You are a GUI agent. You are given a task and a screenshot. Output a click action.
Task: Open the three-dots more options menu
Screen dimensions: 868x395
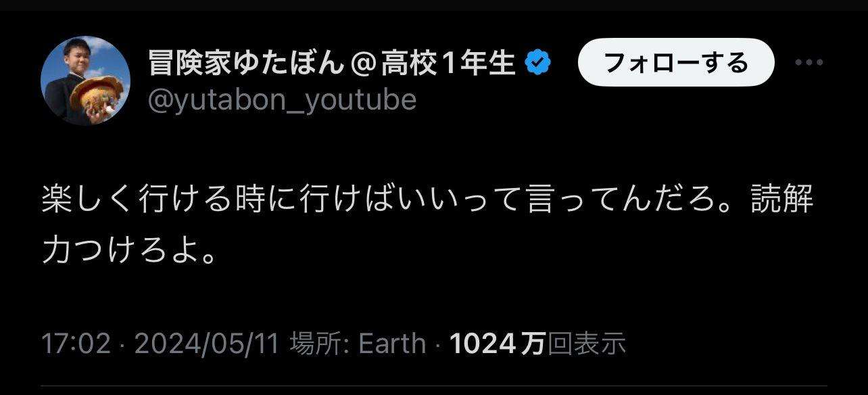pyautogui.click(x=808, y=62)
